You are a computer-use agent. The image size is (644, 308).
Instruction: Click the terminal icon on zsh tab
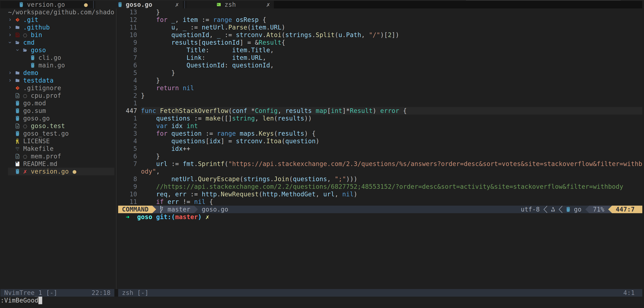(219, 4)
